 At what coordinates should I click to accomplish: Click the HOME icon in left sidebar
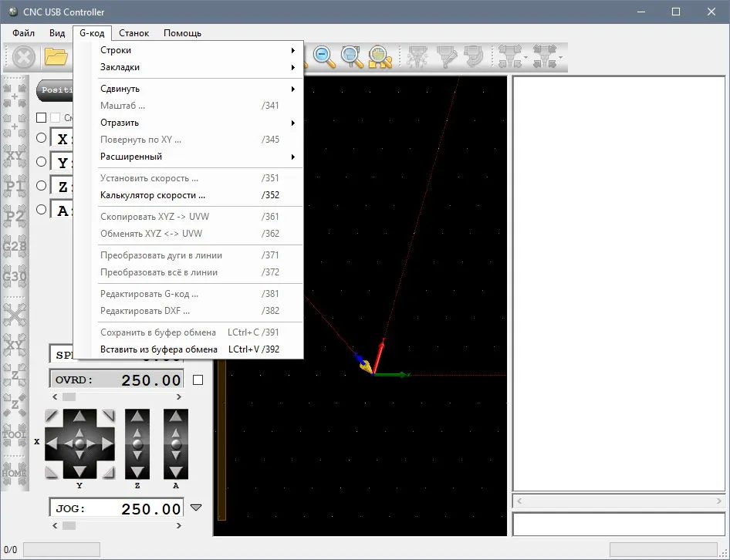[x=15, y=474]
